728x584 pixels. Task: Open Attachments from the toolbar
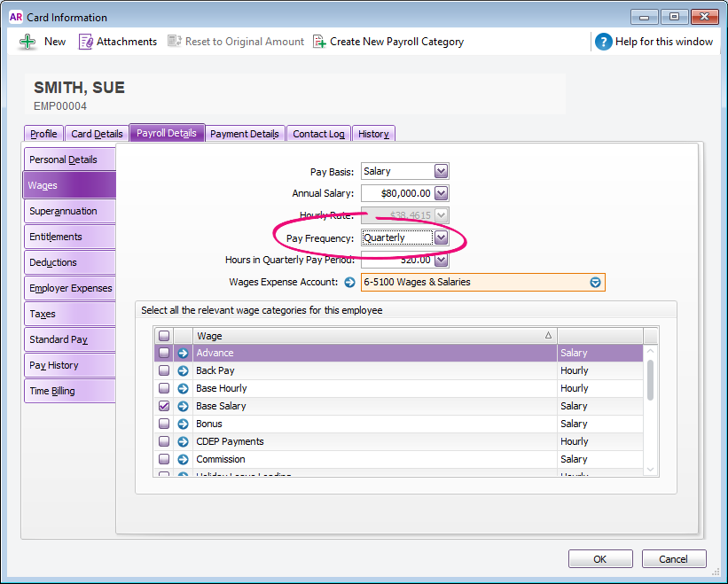coord(86,42)
